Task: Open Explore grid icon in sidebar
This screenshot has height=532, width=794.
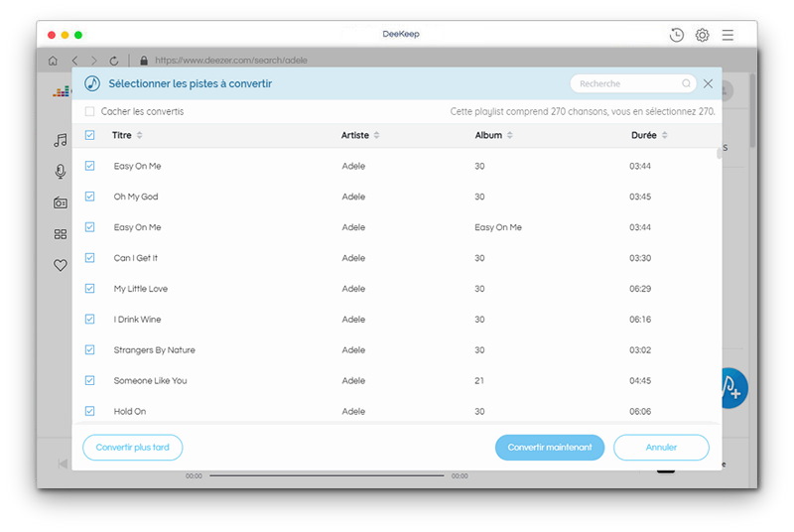Action: pos(61,234)
